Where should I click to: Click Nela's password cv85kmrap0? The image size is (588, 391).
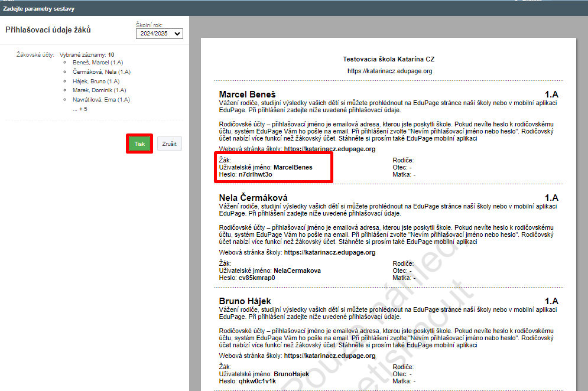[x=256, y=278]
